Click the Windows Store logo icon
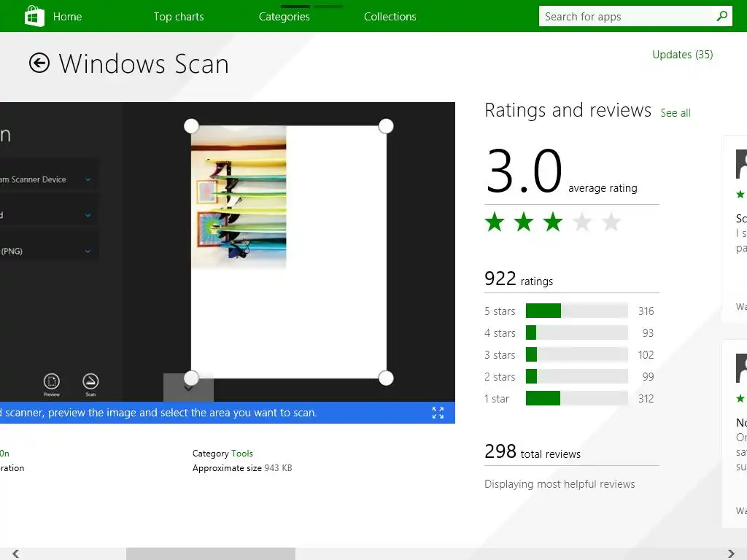This screenshot has height=560, width=747. [x=34, y=16]
